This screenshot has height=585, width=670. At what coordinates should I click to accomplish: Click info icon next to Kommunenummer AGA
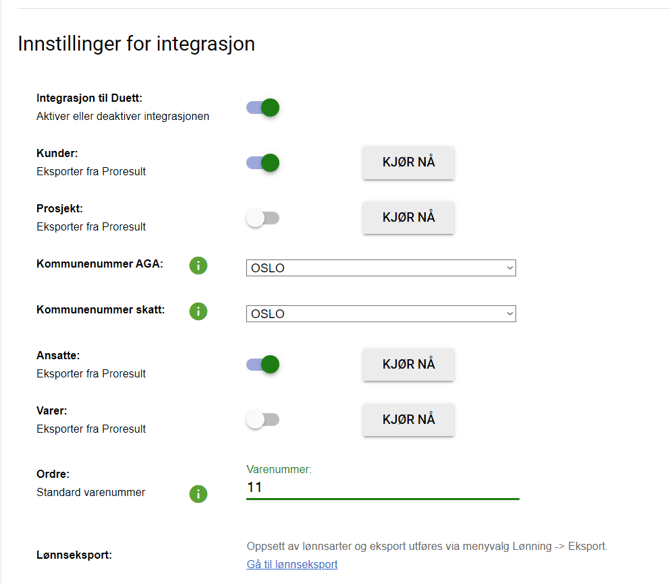point(198,265)
